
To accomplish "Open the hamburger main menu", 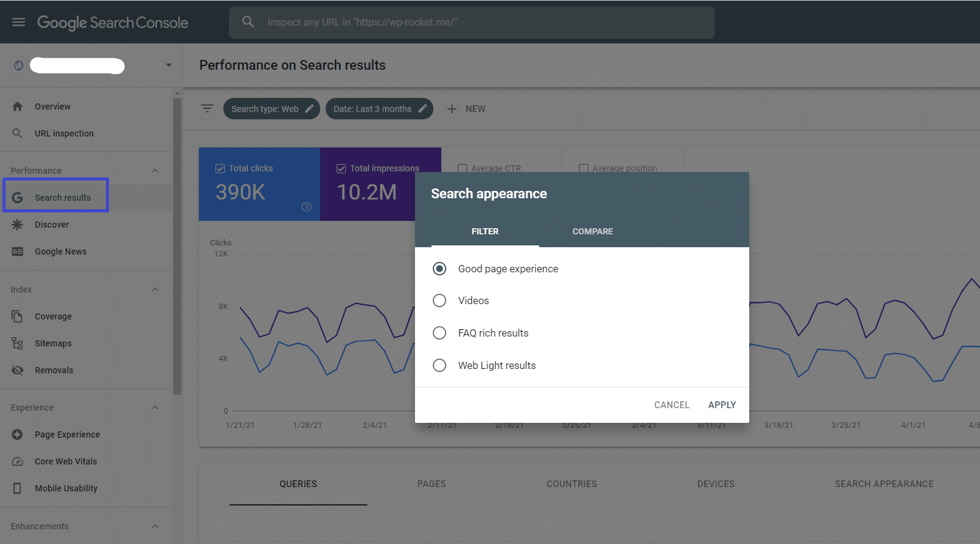I will point(19,22).
